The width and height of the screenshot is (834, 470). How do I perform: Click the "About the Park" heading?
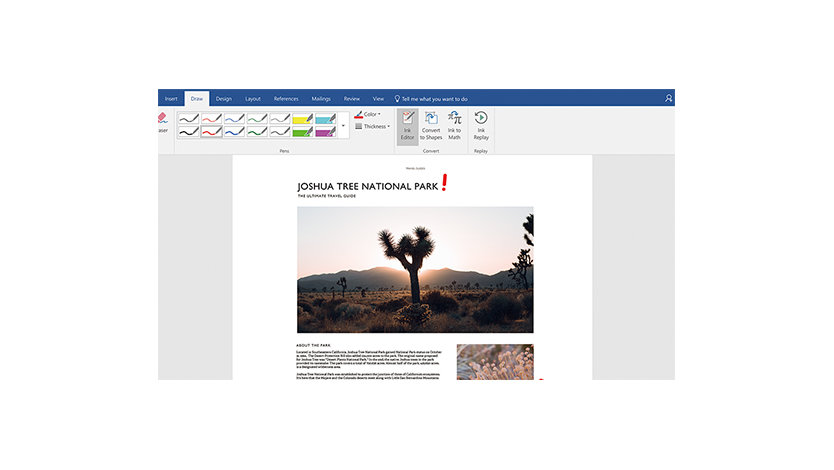click(x=313, y=345)
